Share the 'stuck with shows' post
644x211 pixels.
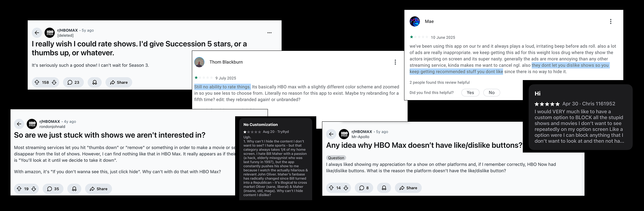point(98,189)
